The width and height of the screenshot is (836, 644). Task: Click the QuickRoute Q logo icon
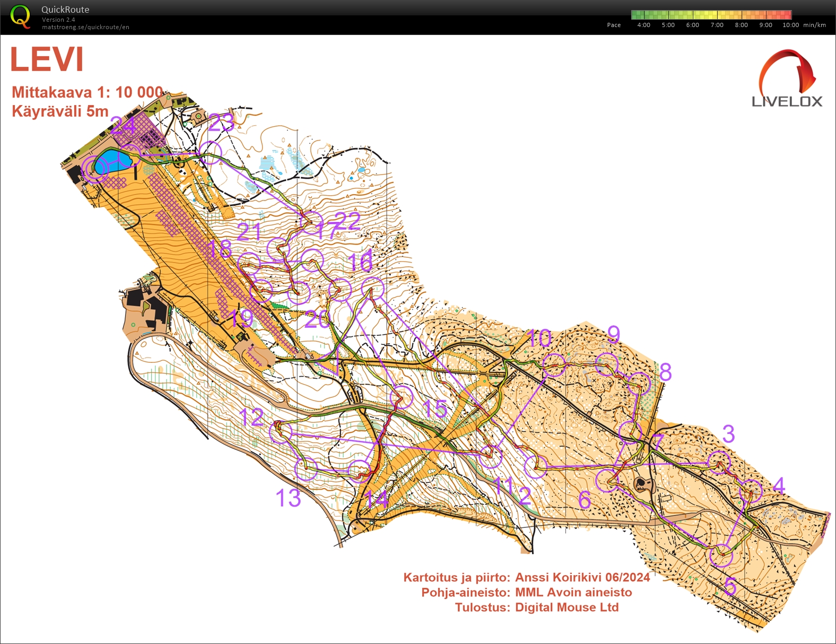pyautogui.click(x=20, y=16)
